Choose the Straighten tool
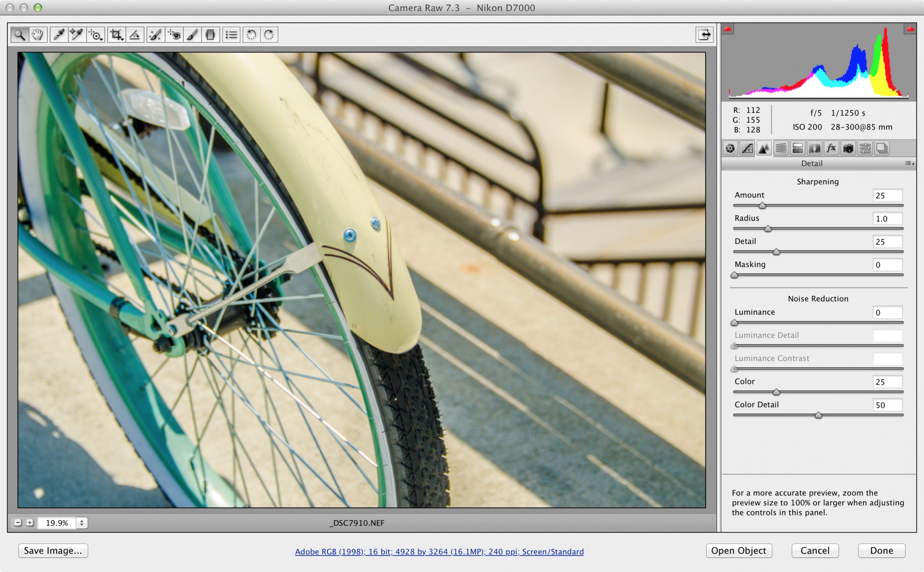Image resolution: width=924 pixels, height=572 pixels. (135, 35)
